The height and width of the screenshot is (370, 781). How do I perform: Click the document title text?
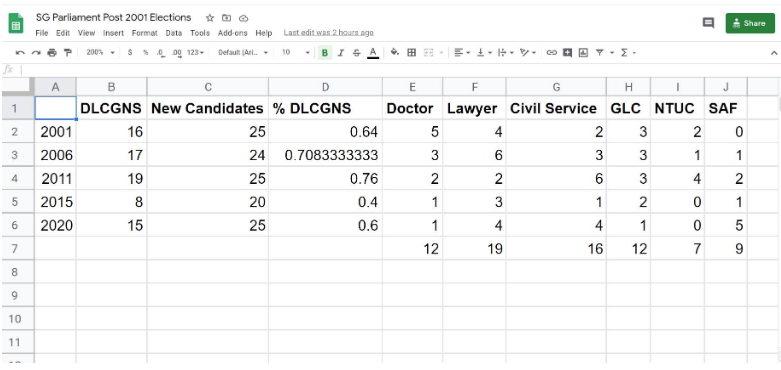[x=113, y=17]
